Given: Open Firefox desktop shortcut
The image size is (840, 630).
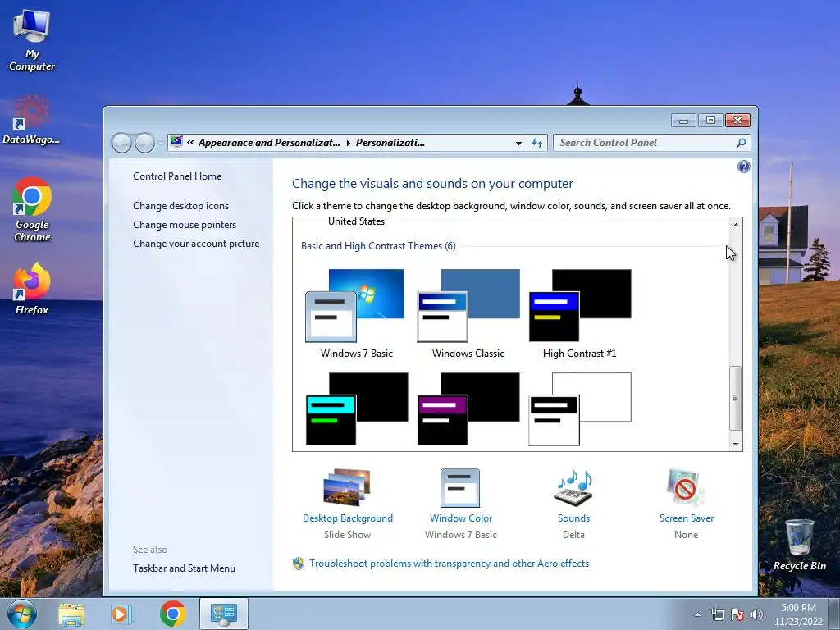Looking at the screenshot, I should click(x=32, y=288).
